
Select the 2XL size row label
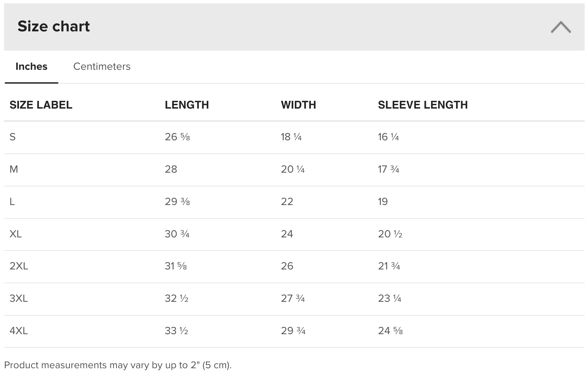tap(19, 266)
